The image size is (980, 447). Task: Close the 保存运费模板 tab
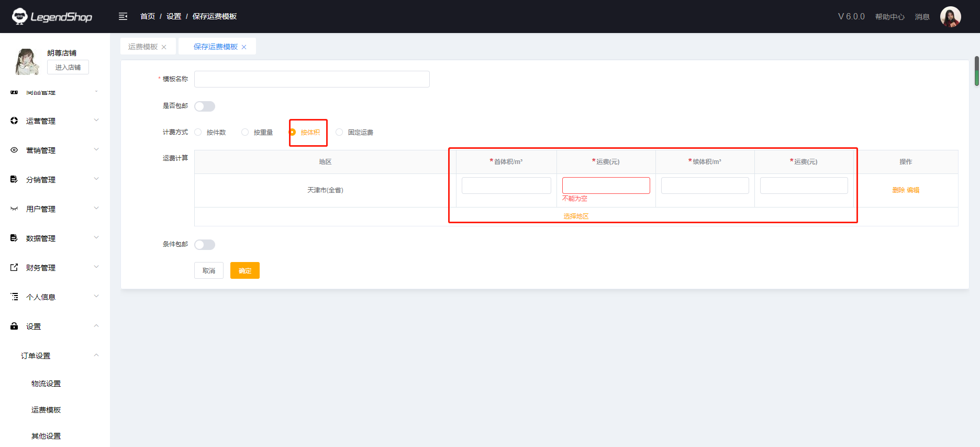244,47
